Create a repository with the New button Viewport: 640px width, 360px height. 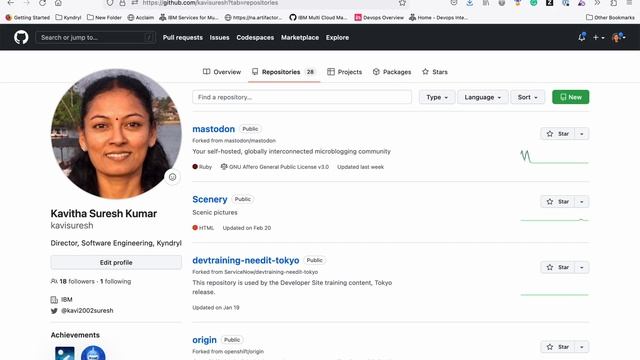571,97
